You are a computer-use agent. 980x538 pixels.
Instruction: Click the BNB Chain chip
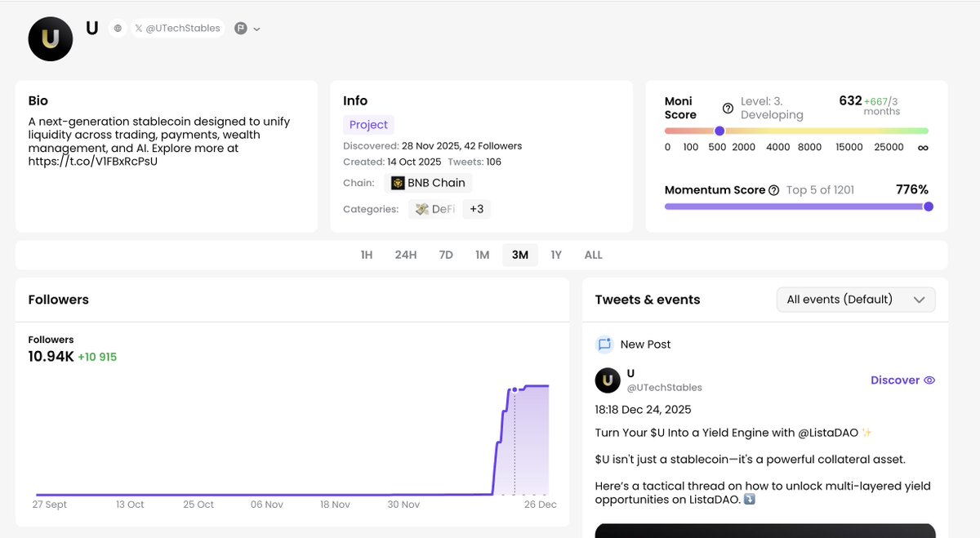tap(428, 183)
